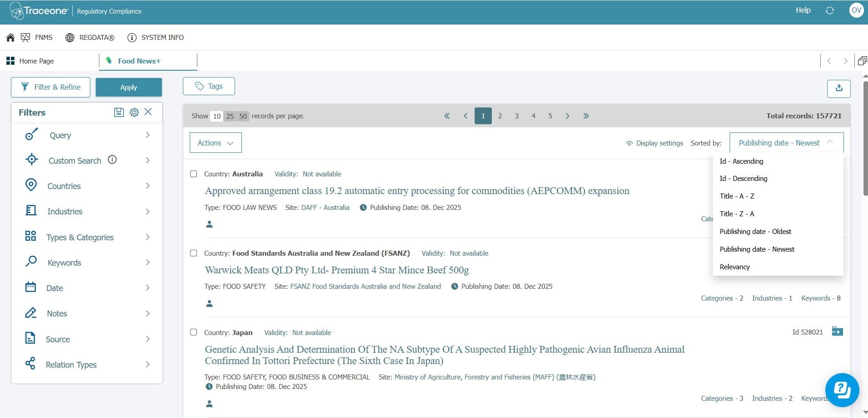Open the REGDATA globe icon

pyautogui.click(x=70, y=38)
